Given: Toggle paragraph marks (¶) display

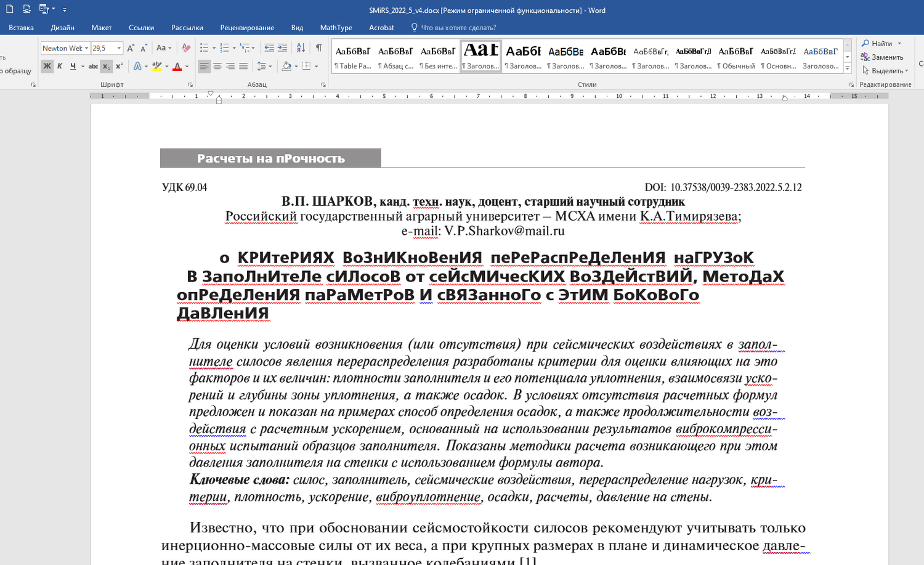Looking at the screenshot, I should [x=318, y=48].
